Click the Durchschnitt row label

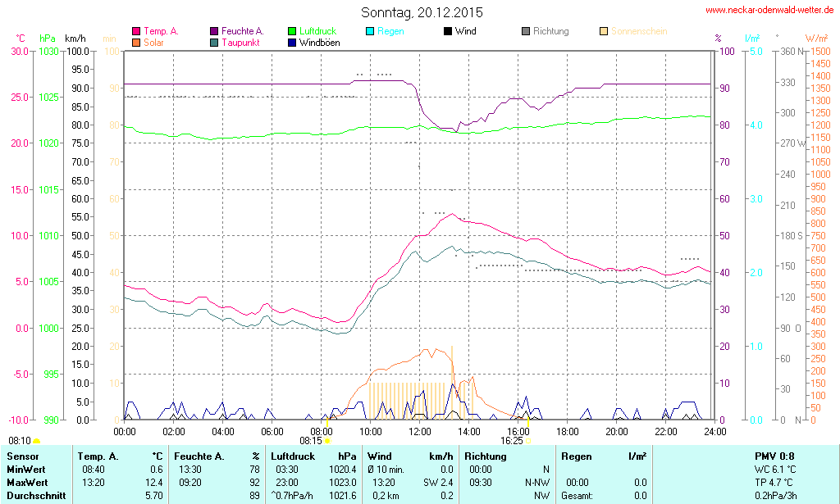(34, 495)
